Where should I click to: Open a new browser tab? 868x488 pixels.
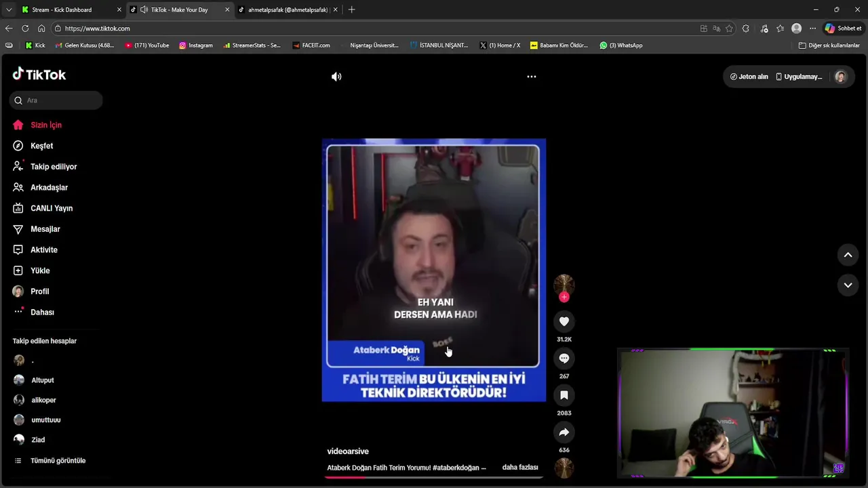351,9
